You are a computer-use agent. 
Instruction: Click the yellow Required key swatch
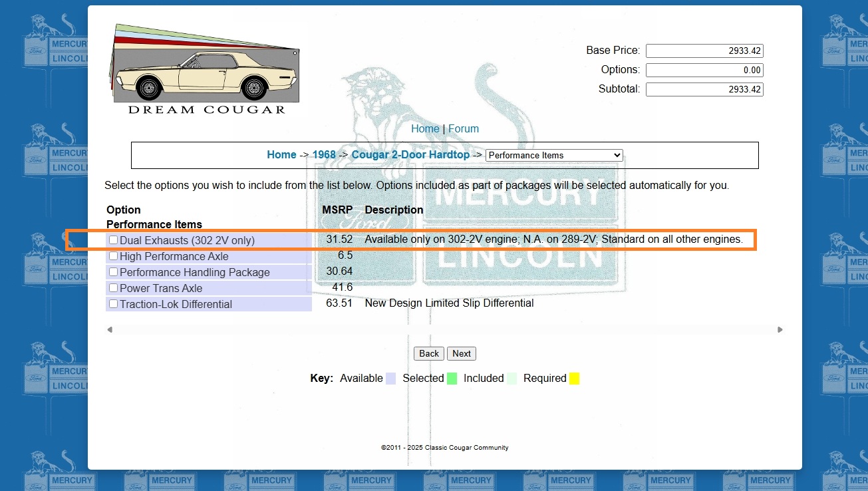[x=574, y=379]
